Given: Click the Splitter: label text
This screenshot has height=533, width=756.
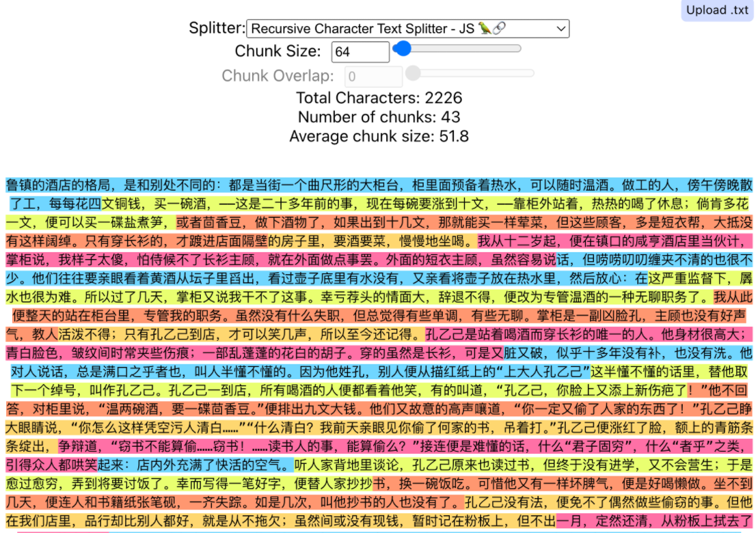Looking at the screenshot, I should [217, 29].
